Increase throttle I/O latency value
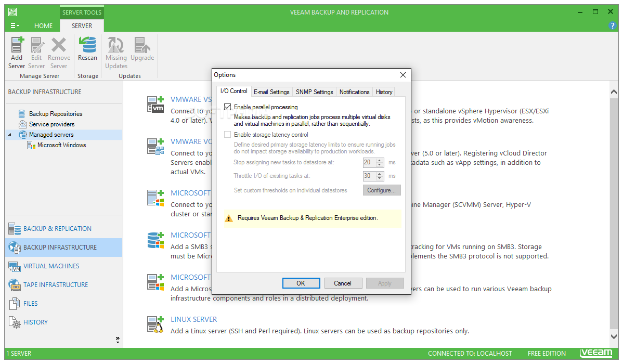This screenshot has height=364, width=623. coord(380,174)
